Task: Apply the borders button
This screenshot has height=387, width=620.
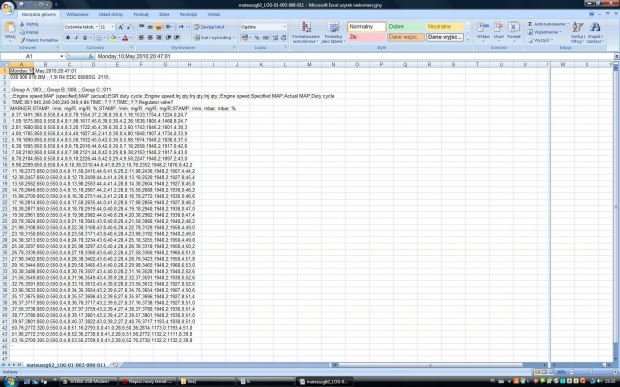Action: 99,38
